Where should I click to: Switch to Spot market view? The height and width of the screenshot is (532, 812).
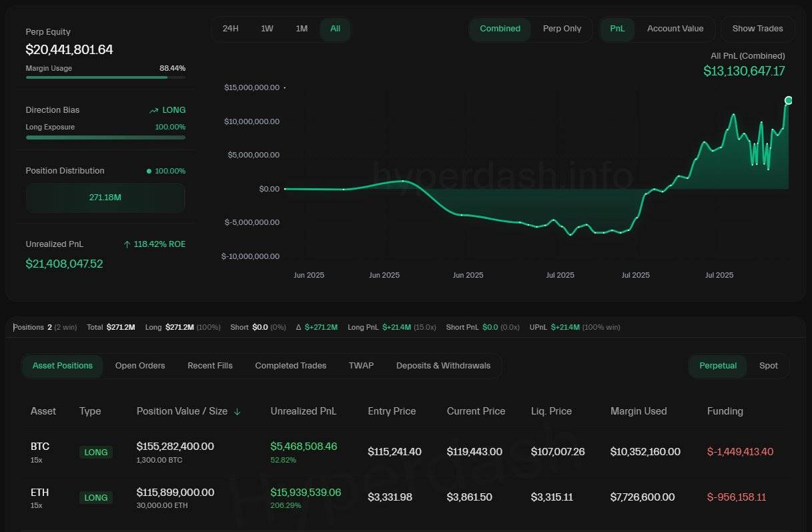click(768, 366)
